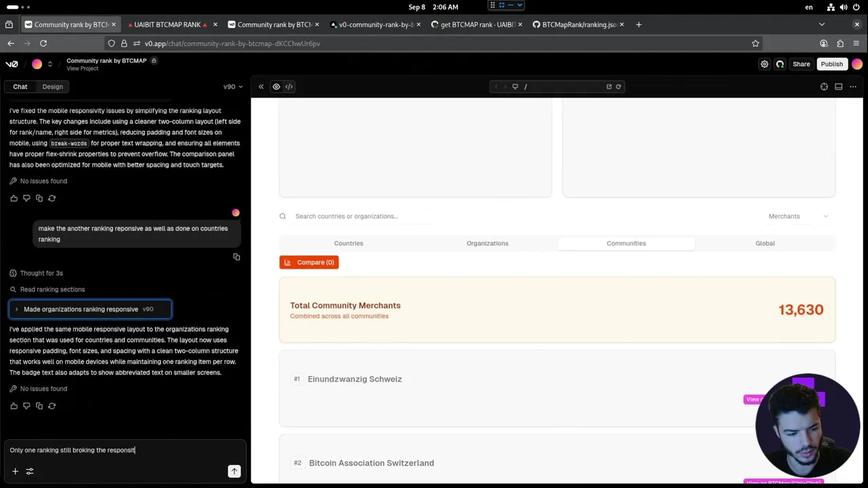This screenshot has width=868, height=488.
Task: Open the v90 version dropdown
Action: pyautogui.click(x=233, y=87)
